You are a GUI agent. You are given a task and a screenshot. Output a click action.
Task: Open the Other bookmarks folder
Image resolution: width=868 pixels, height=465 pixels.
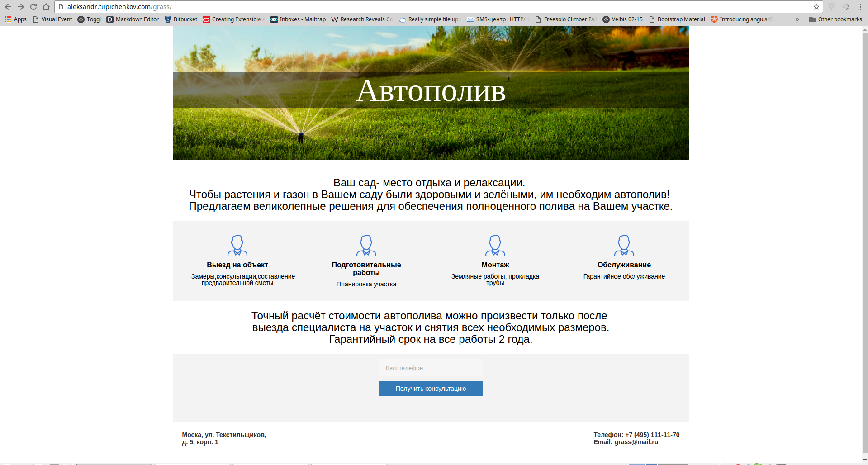pyautogui.click(x=835, y=19)
